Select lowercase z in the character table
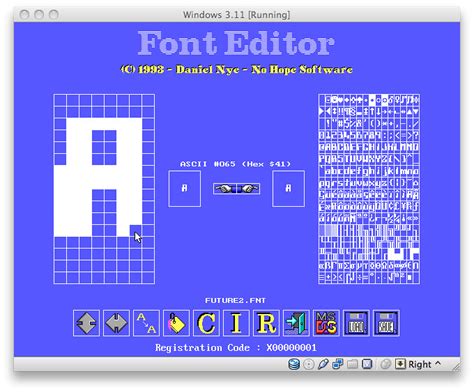 click(385, 183)
